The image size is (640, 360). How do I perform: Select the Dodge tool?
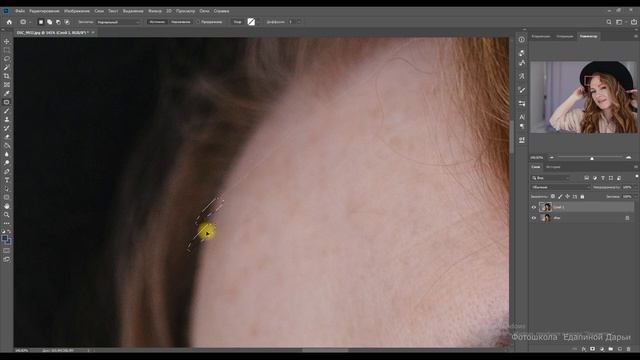(x=7, y=163)
